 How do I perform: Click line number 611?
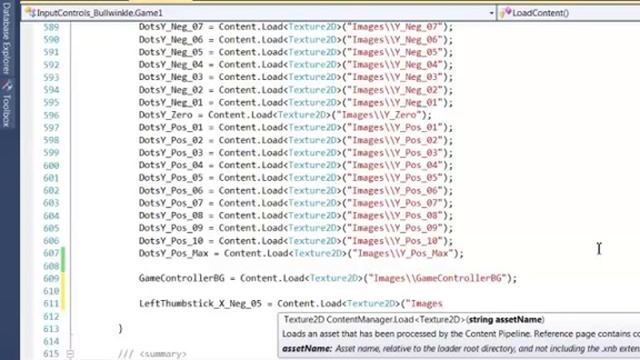tap(51, 304)
